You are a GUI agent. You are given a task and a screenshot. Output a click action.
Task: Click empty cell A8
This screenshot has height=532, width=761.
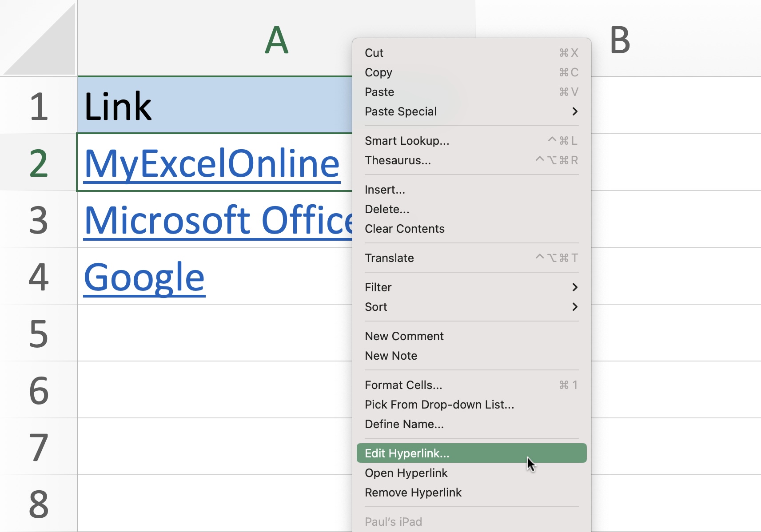coord(215,504)
